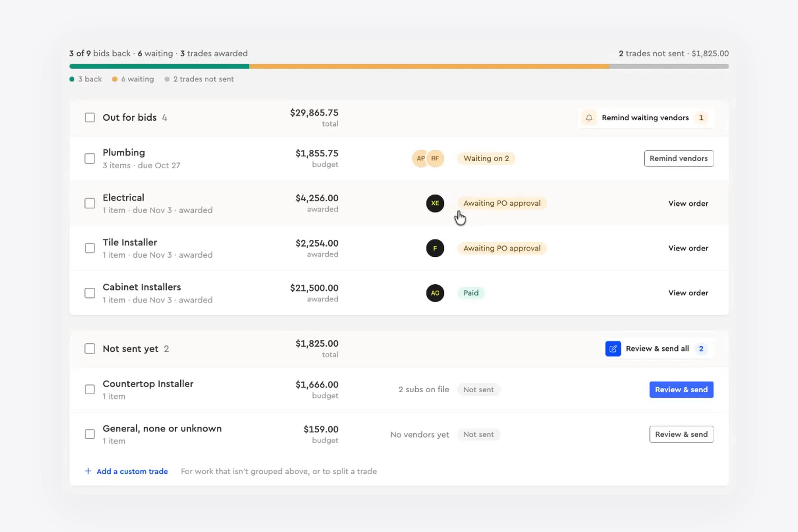
Task: Click the gray not-sent progress segment
Action: 669,66
